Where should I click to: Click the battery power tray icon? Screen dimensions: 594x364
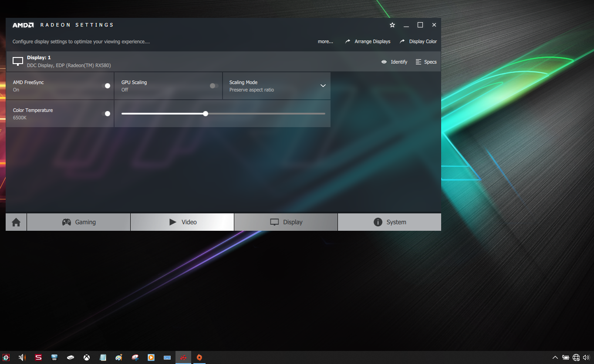566,357
